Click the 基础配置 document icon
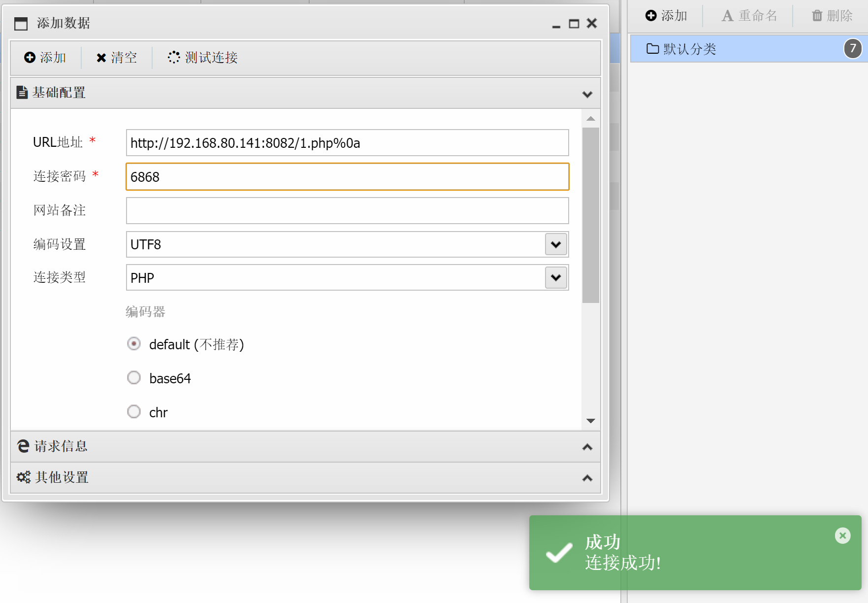868x603 pixels. (22, 92)
